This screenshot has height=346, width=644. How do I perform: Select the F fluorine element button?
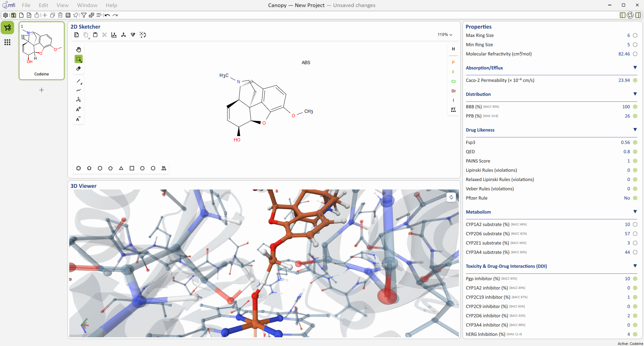point(454,72)
